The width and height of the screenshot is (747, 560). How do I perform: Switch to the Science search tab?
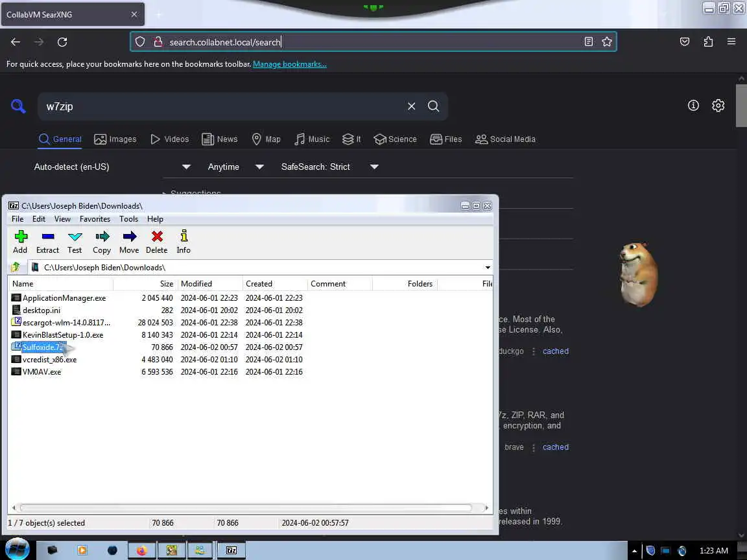pyautogui.click(x=395, y=139)
